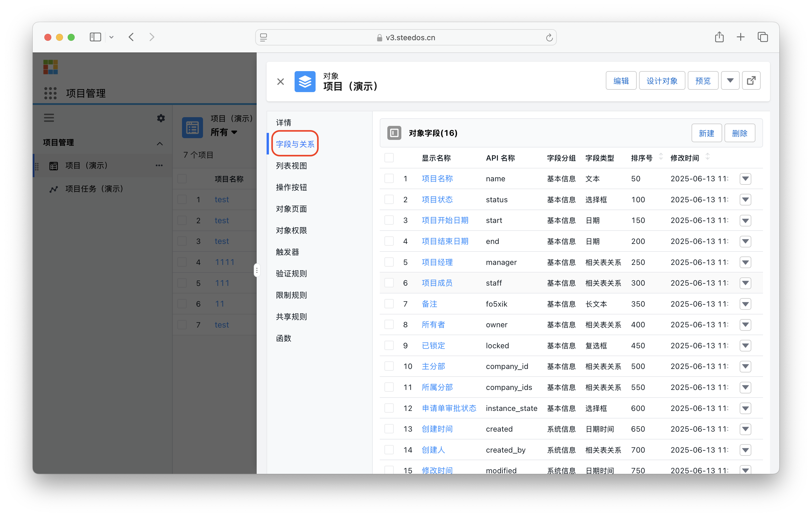This screenshot has width=812, height=517.
Task: Open the 所有 list view dropdown
Action: 224,132
